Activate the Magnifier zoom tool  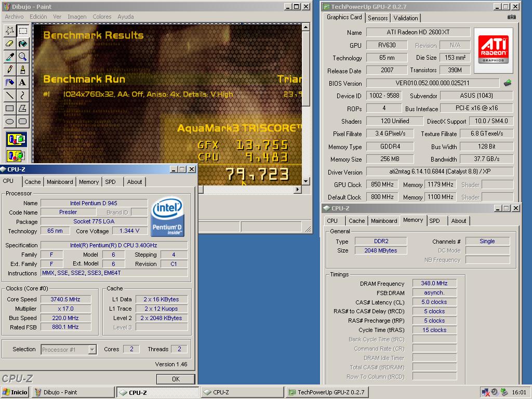click(23, 57)
